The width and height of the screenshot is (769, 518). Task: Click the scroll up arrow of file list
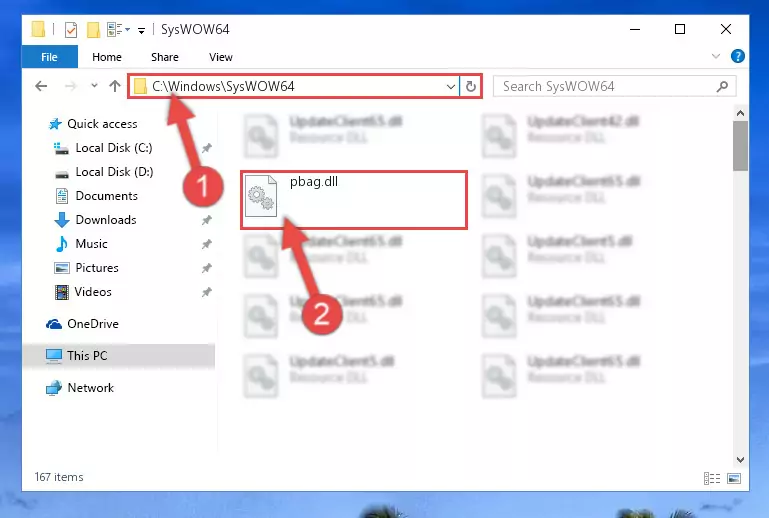click(x=741, y=113)
